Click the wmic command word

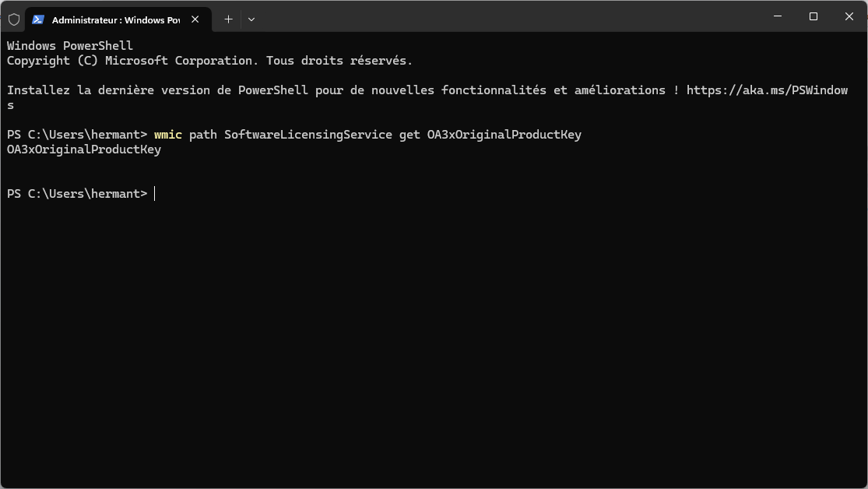click(168, 135)
